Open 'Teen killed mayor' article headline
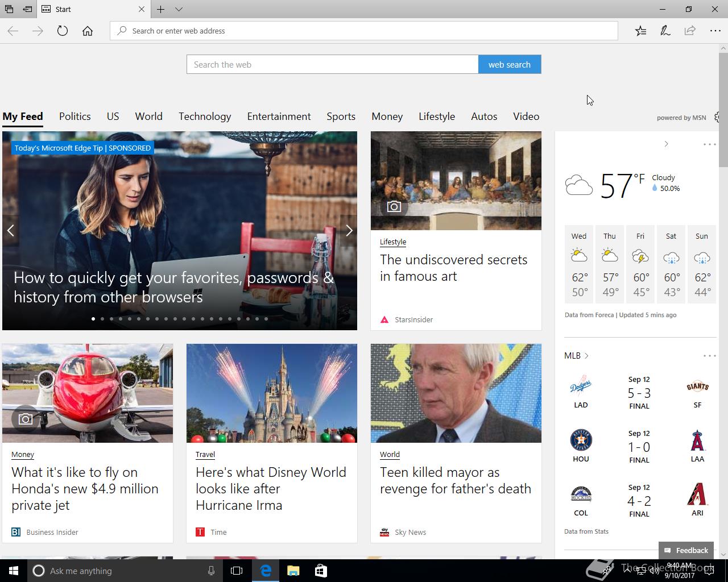The image size is (728, 582). coord(456,480)
